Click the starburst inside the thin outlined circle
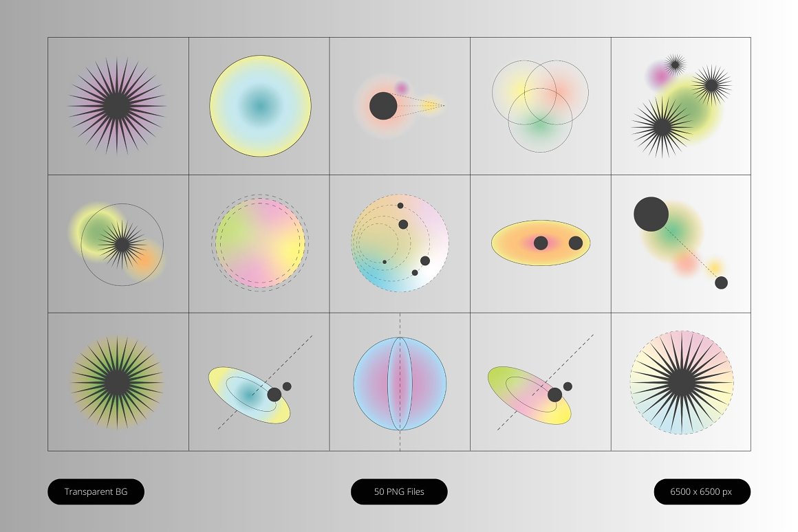Screen dimensions: 798x532 122,244
